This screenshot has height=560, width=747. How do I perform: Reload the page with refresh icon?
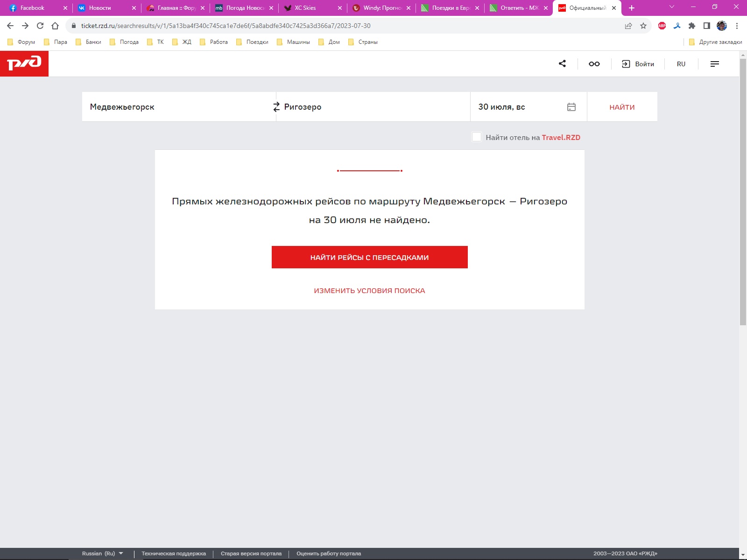click(40, 26)
